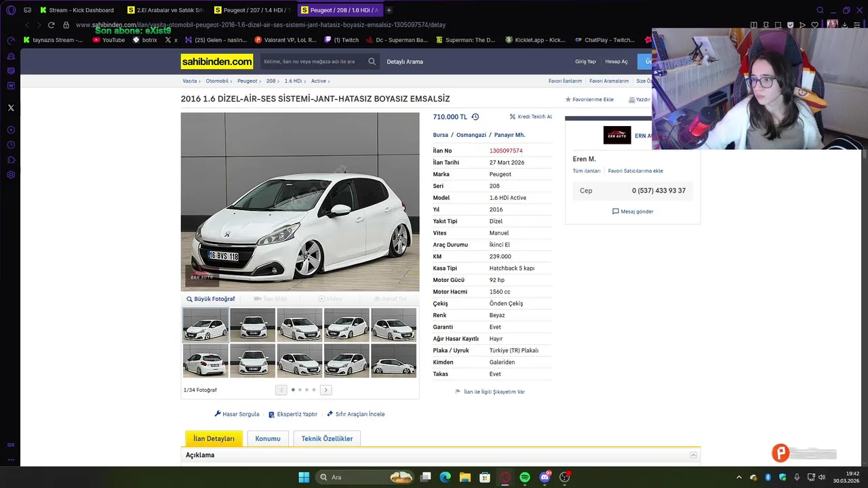This screenshot has width=868, height=488.
Task: Click in the sahibinden search input field
Action: point(313,62)
